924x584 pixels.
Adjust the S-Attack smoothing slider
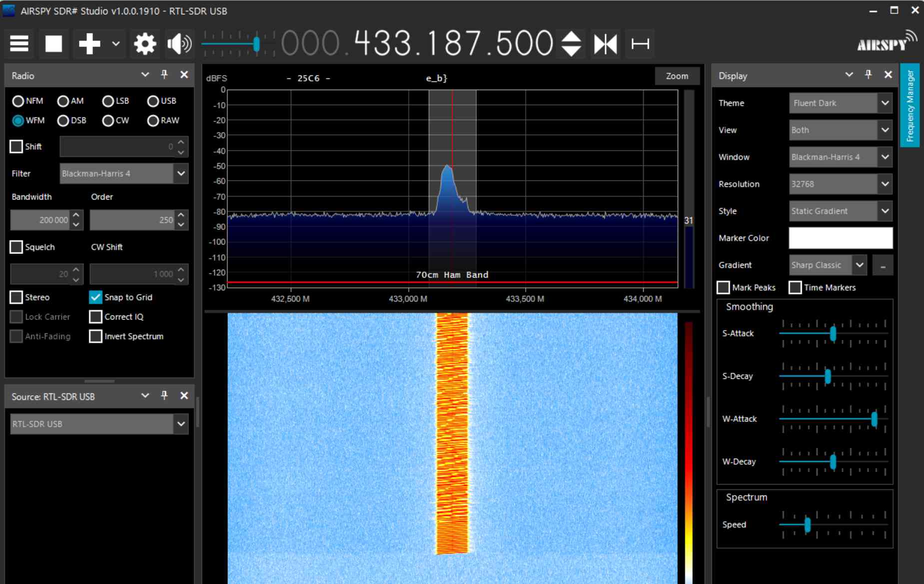coord(833,333)
